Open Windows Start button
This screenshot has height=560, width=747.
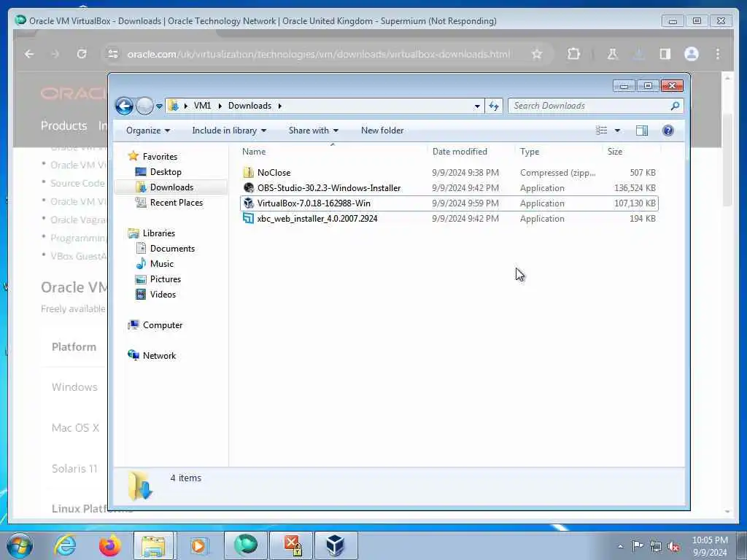20,545
